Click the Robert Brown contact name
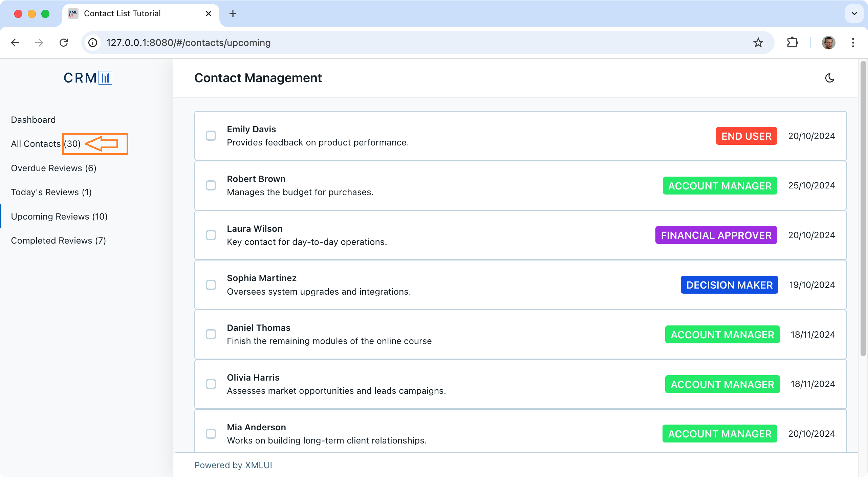This screenshot has height=477, width=868. [256, 179]
